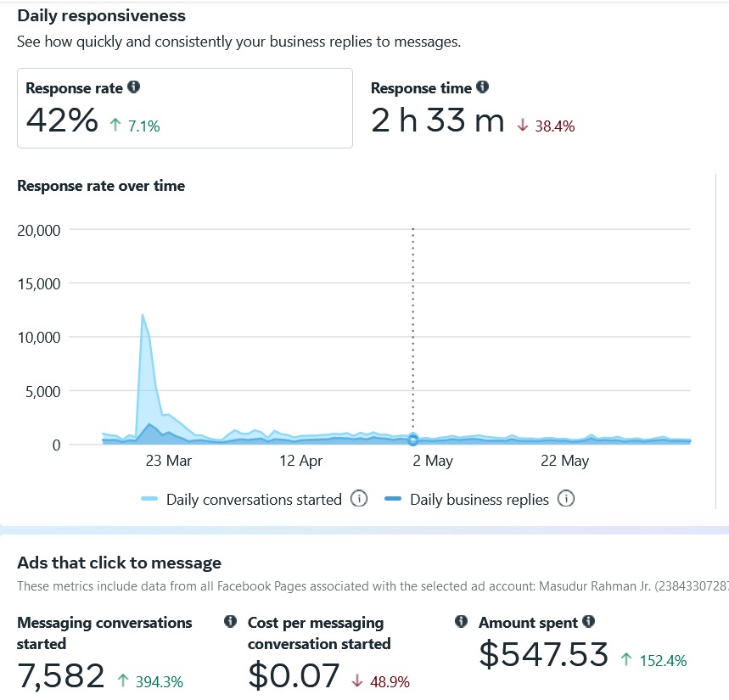Image resolution: width=729 pixels, height=700 pixels.
Task: Click the 2 May axis date label
Action: click(432, 461)
